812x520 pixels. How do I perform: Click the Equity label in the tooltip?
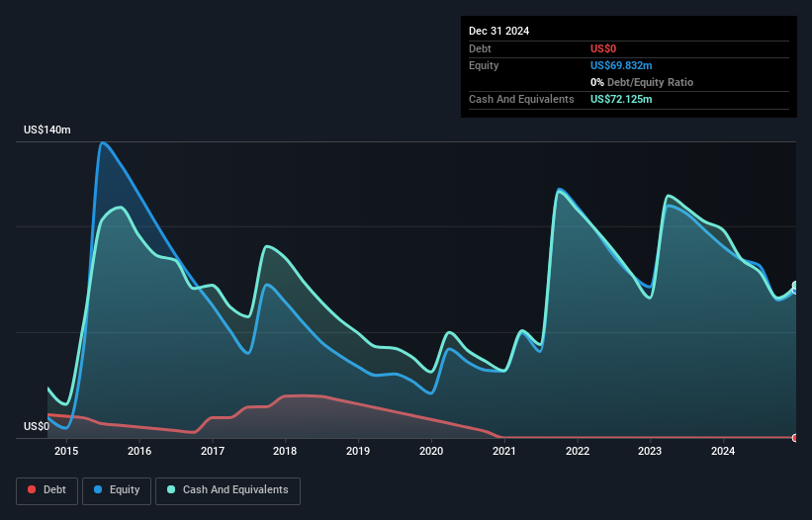(484, 65)
